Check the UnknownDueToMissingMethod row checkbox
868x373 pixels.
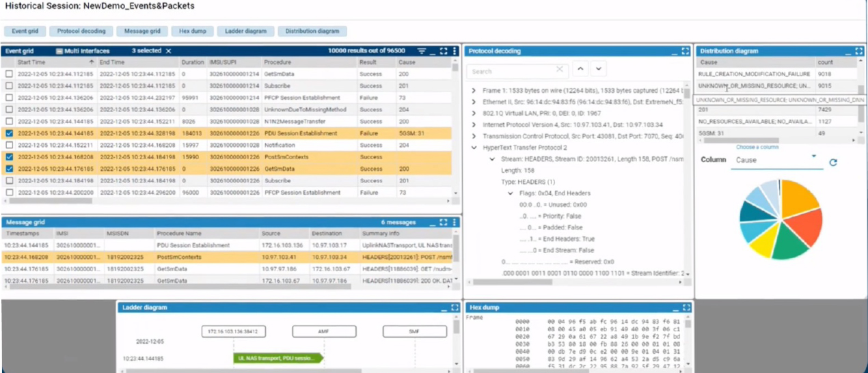point(9,109)
